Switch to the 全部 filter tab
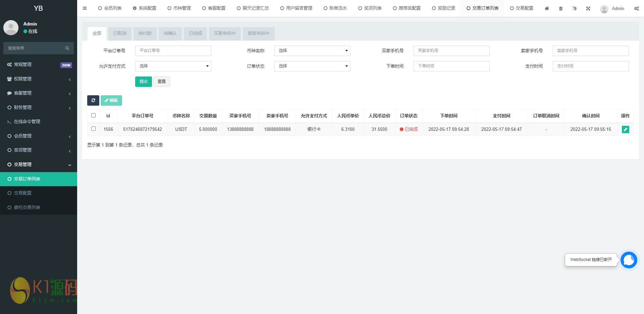The image size is (644, 314). point(97,34)
